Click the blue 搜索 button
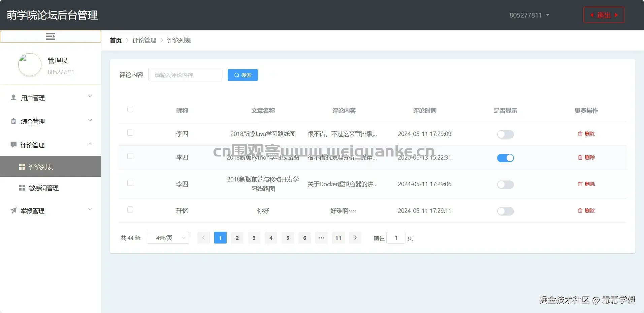Viewport: 644px width, 313px height. (x=243, y=75)
